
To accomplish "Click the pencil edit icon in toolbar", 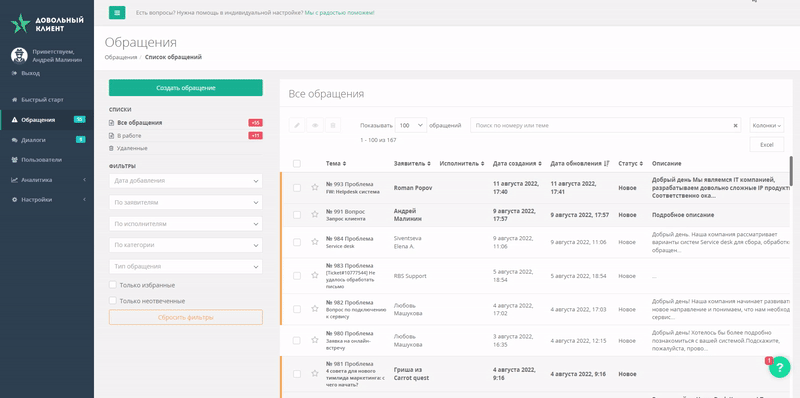I will point(297,125).
